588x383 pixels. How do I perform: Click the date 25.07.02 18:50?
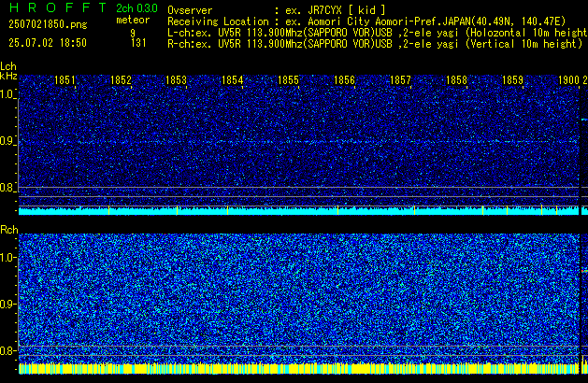(x=48, y=43)
